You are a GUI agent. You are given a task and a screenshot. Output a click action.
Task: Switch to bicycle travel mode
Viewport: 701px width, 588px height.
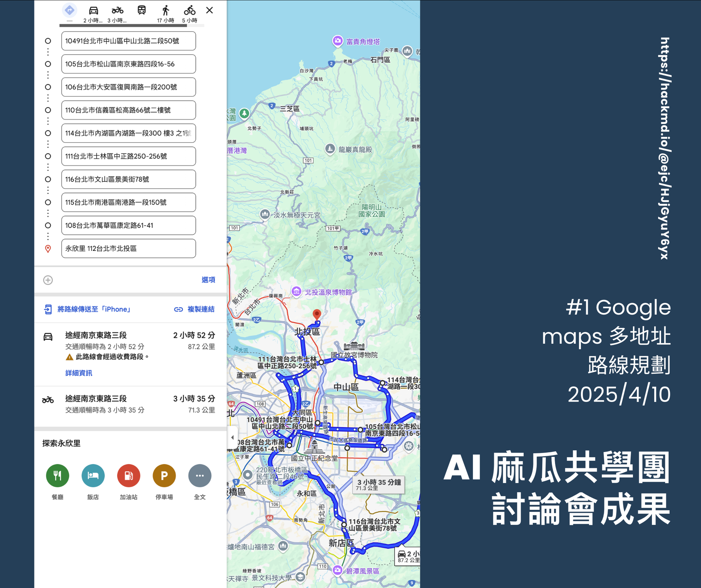pos(189,10)
